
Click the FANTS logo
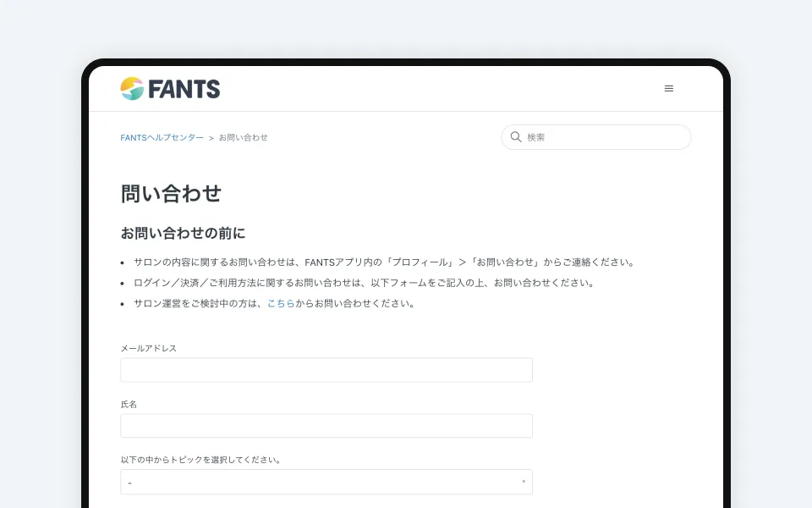(x=170, y=89)
